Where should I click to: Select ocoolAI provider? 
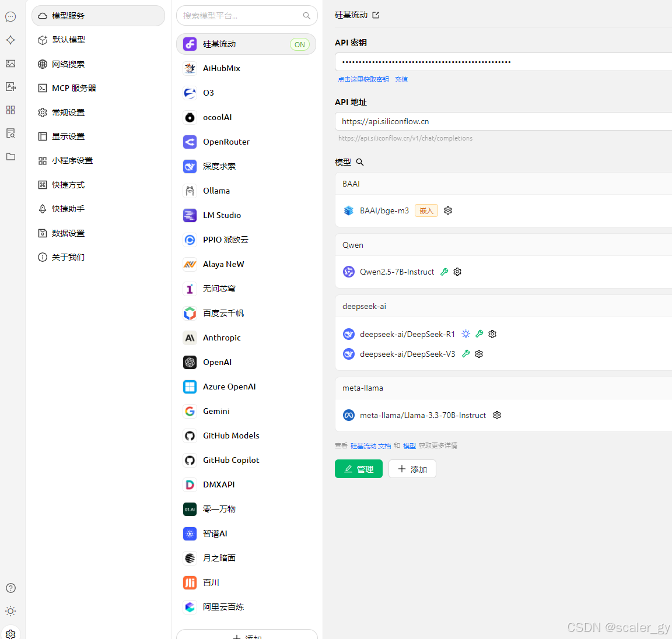pyautogui.click(x=246, y=117)
